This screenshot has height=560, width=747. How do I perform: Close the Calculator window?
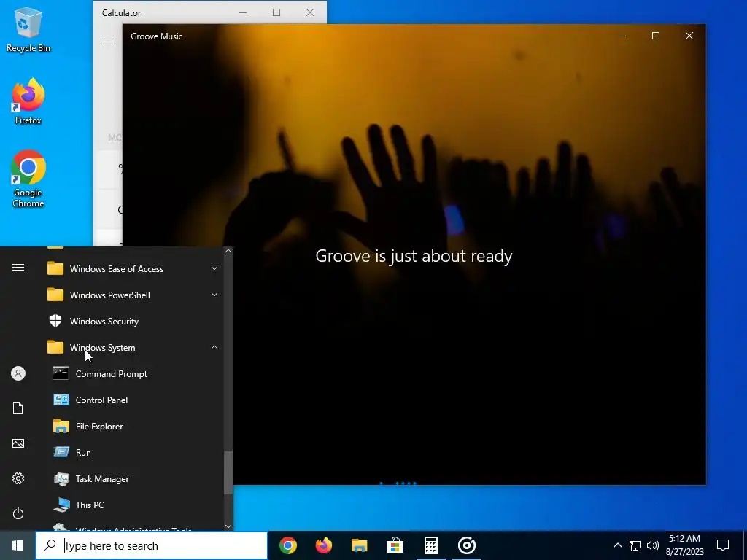(x=310, y=12)
